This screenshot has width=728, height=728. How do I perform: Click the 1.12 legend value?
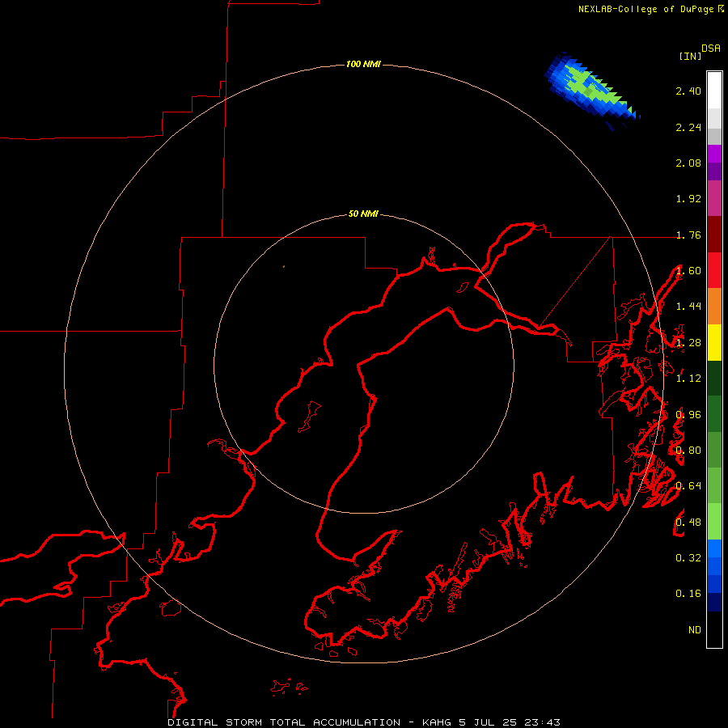tap(688, 379)
